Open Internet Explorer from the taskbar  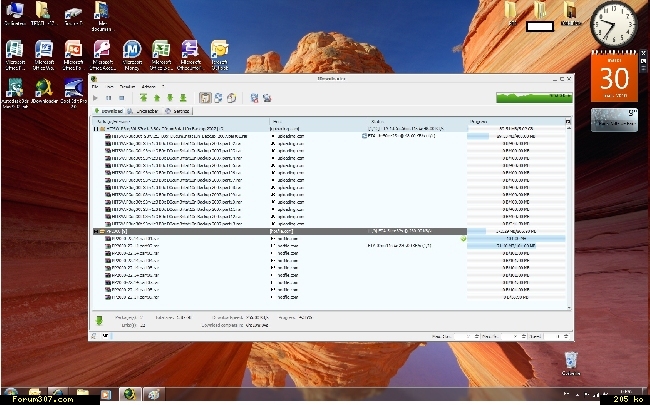[x=58, y=393]
